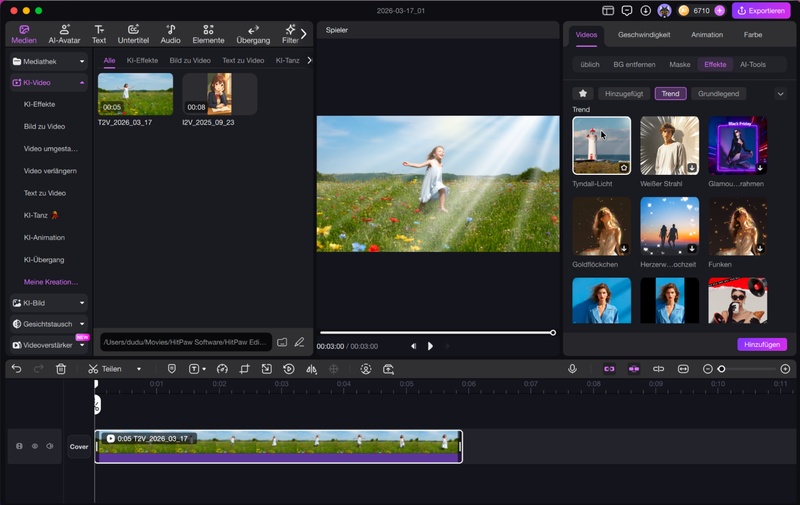Viewport: 800px width, 505px height.
Task: Open AI-Avatar tool in top toolbar
Action: click(x=64, y=34)
